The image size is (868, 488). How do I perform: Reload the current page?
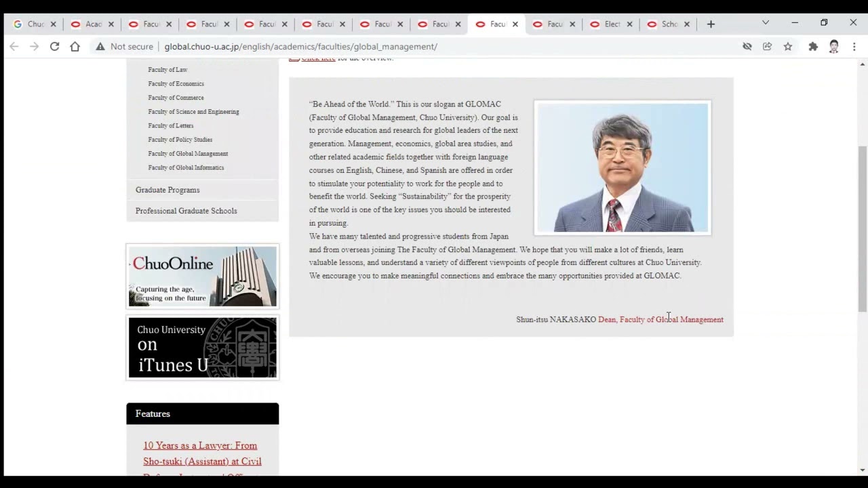pos(54,47)
